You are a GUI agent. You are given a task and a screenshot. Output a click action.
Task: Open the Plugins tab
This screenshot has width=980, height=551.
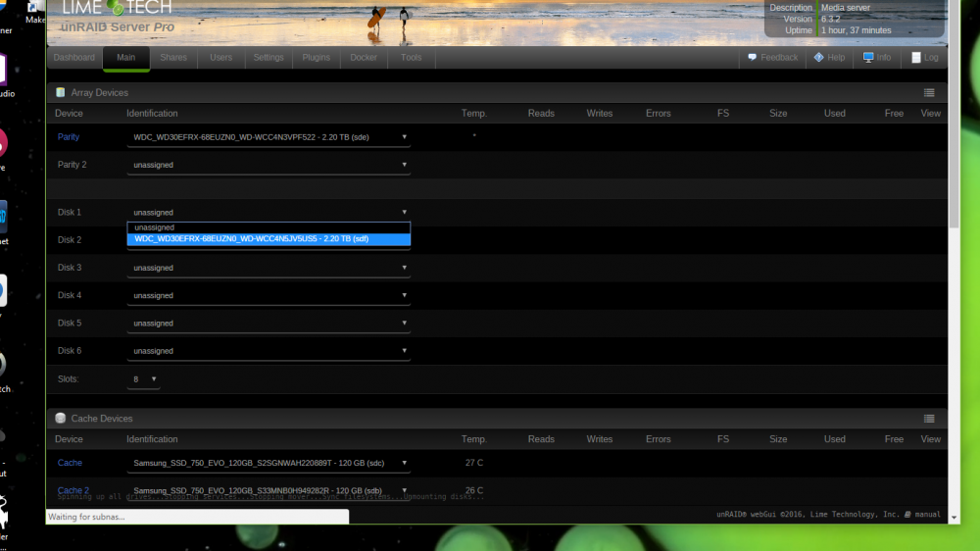316,58
